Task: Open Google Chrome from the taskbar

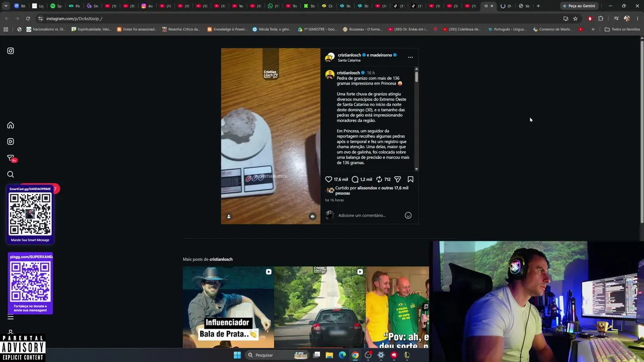Action: point(355,355)
